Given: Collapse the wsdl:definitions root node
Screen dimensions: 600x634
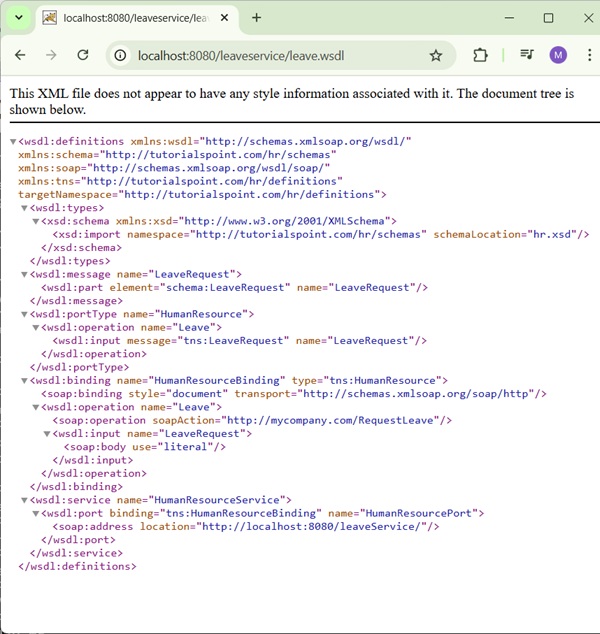Looking at the screenshot, I should point(13,142).
